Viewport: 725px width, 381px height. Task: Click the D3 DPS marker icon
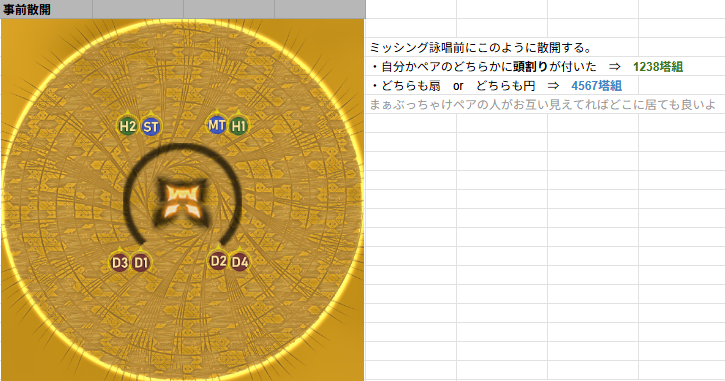pos(119,262)
